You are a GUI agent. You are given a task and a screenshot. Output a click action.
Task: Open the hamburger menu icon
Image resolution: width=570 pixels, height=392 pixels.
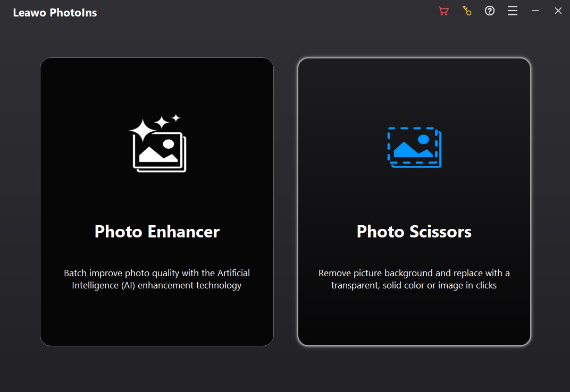tap(513, 11)
